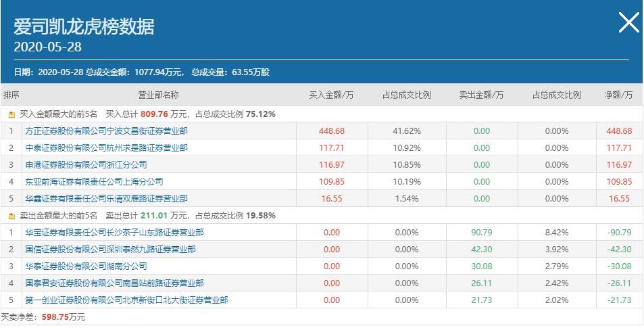Image resolution: width=644 pixels, height=328 pixels.
Task: Click the icon beside 买入金额最大的前5名
Action: click(x=11, y=115)
